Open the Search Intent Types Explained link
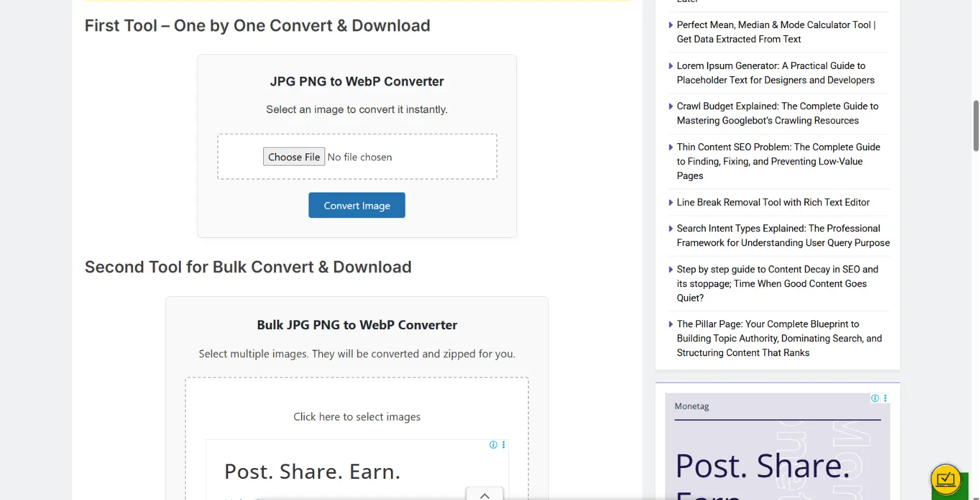Screen dimensions: 980x500 pyautogui.click(x=783, y=235)
